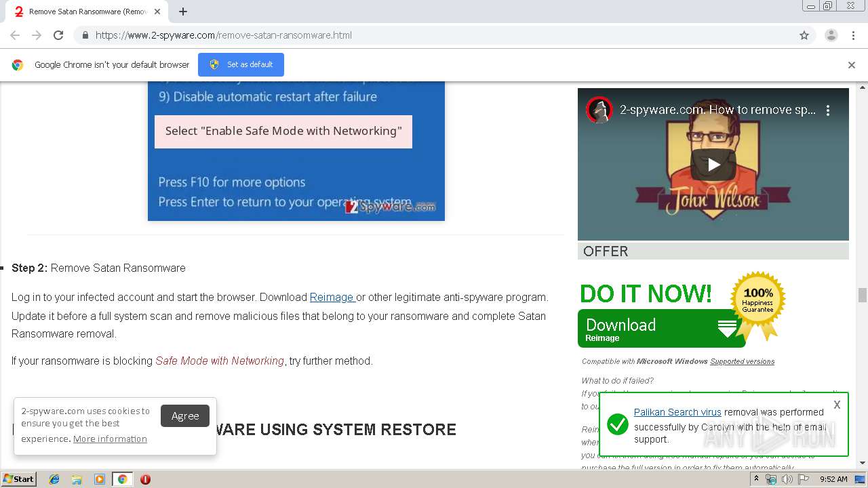Click the scrollbar down arrow
This screenshot has height=488, width=868.
click(863, 463)
